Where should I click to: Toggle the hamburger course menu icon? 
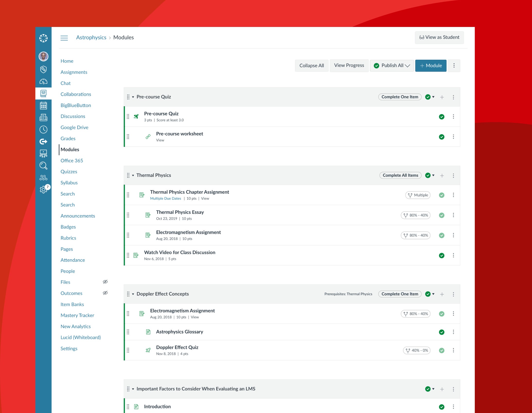pos(64,38)
